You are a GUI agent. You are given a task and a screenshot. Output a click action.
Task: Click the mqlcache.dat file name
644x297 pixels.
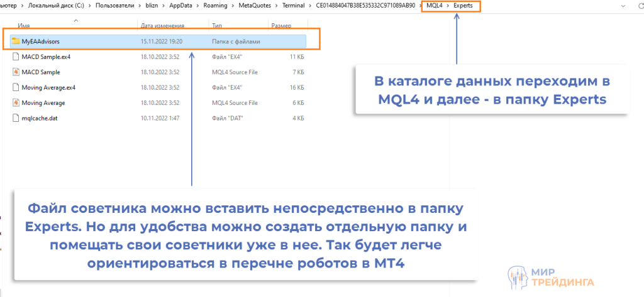(x=39, y=118)
